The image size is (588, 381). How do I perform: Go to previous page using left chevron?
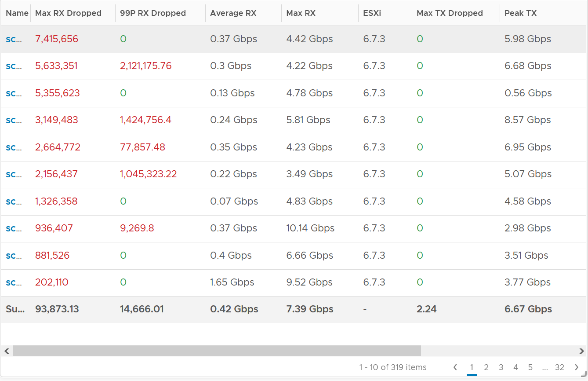point(455,367)
